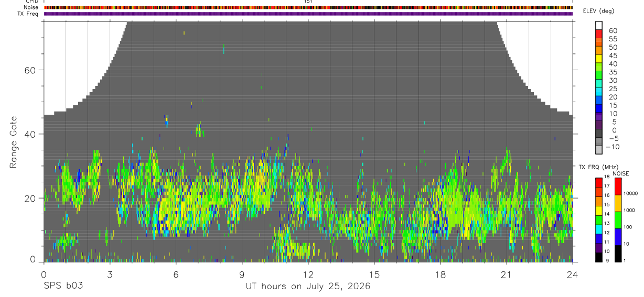Click the 6 hour label on time axis

point(176,275)
